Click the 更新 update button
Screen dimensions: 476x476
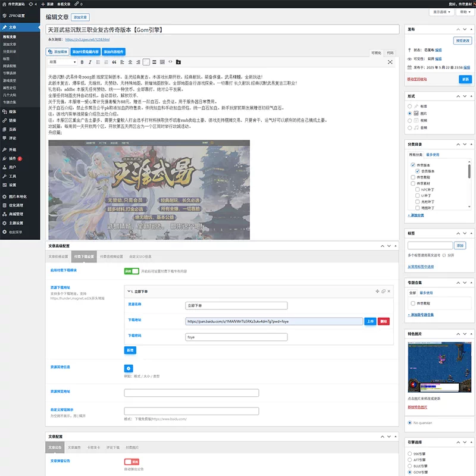coord(465,79)
